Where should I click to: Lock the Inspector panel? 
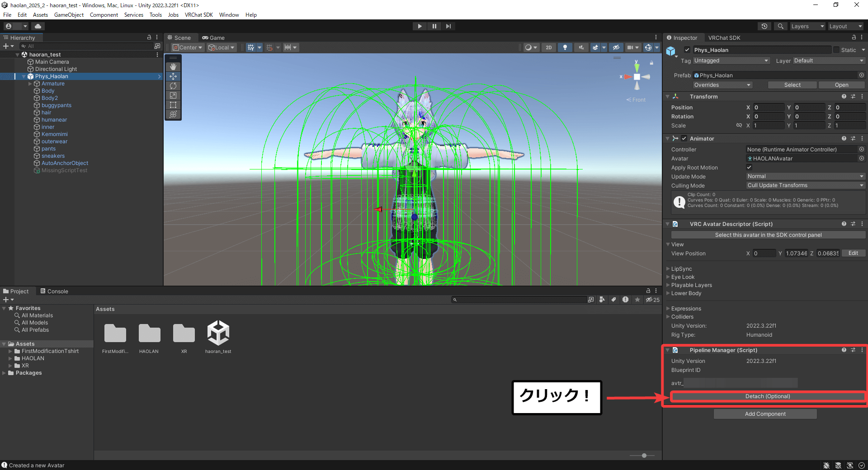(x=854, y=38)
